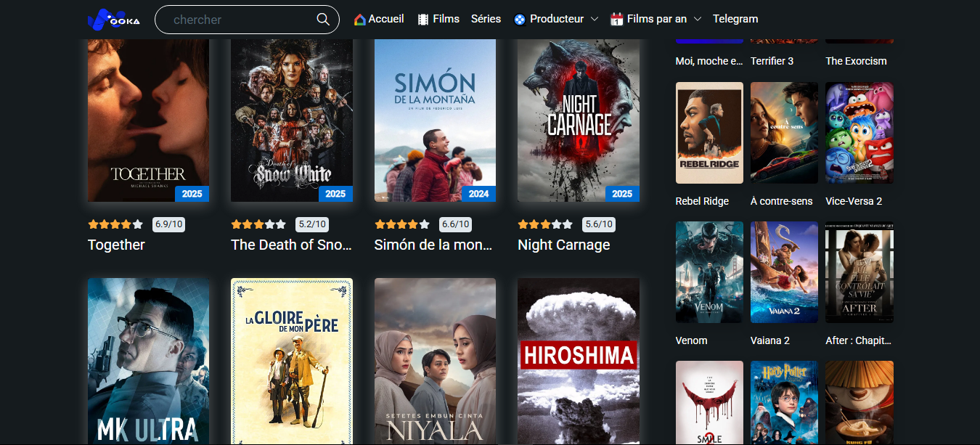Click The Death of Sno... title link

[x=291, y=245]
